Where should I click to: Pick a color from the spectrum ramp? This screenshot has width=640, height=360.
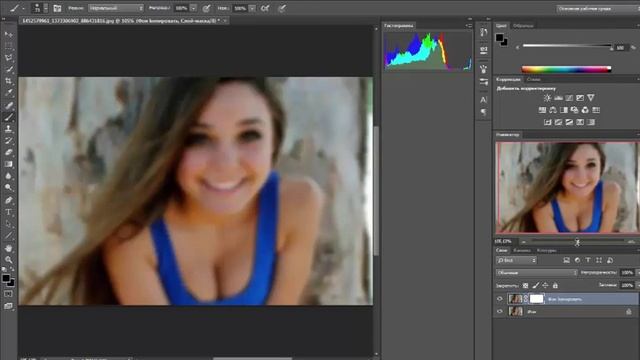[566, 69]
